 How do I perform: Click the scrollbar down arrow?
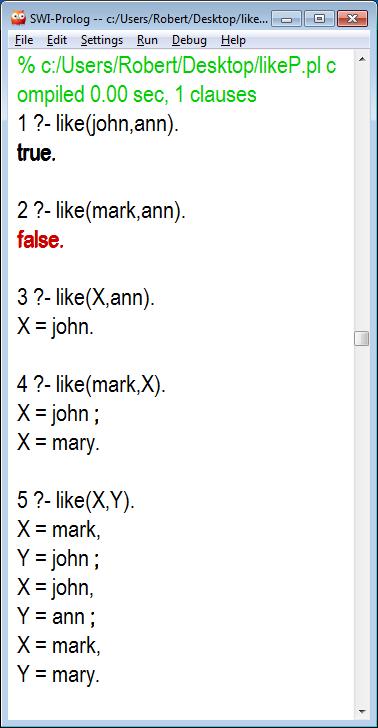click(362, 711)
